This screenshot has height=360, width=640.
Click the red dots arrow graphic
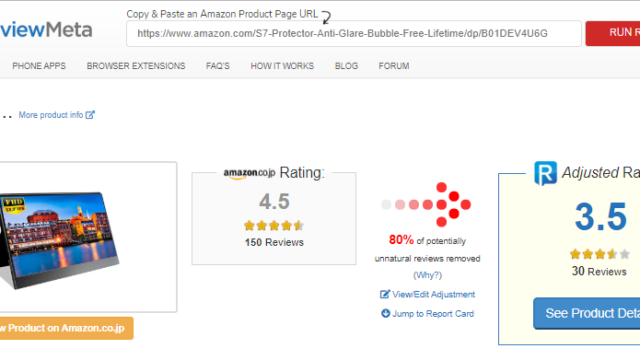[426, 204]
